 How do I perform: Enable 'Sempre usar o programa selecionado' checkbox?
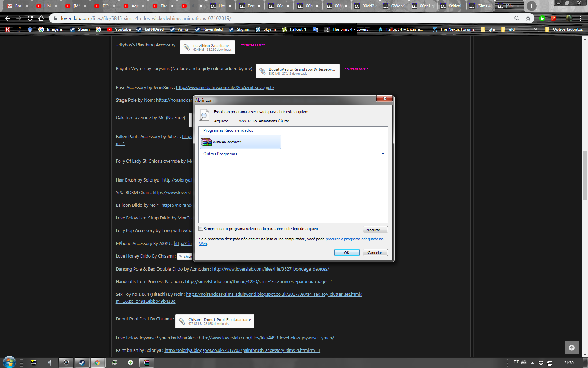201,229
